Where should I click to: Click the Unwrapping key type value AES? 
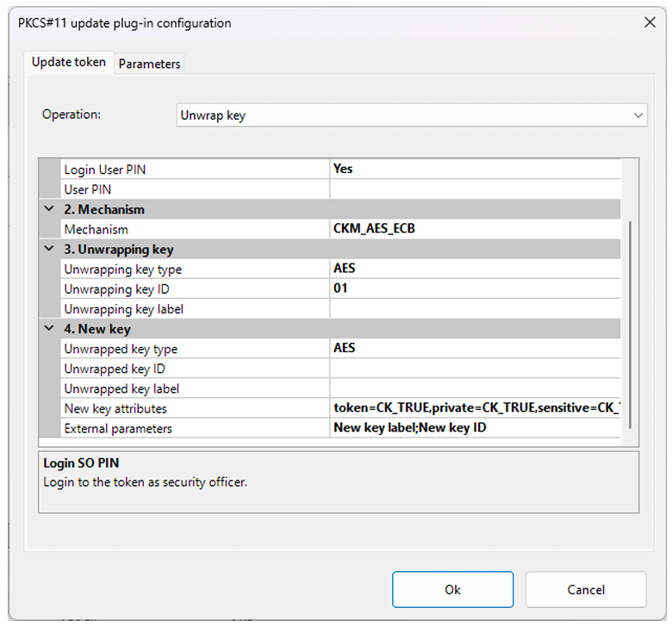(x=475, y=269)
